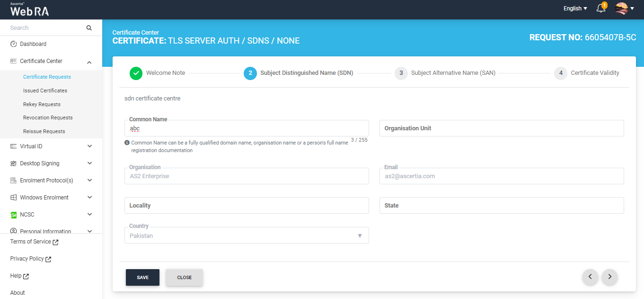Open the user profile avatar menu
Image resolution: width=644 pixels, height=299 pixels.
point(624,8)
